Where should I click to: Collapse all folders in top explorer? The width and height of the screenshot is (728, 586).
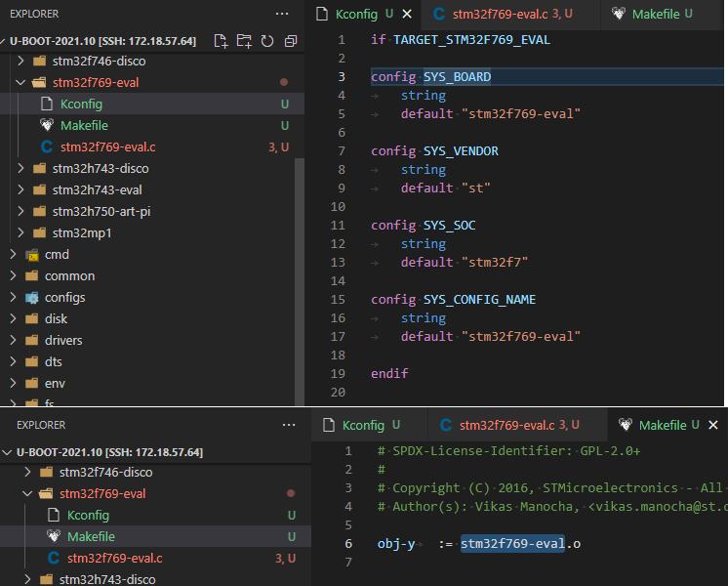pyautogui.click(x=291, y=41)
